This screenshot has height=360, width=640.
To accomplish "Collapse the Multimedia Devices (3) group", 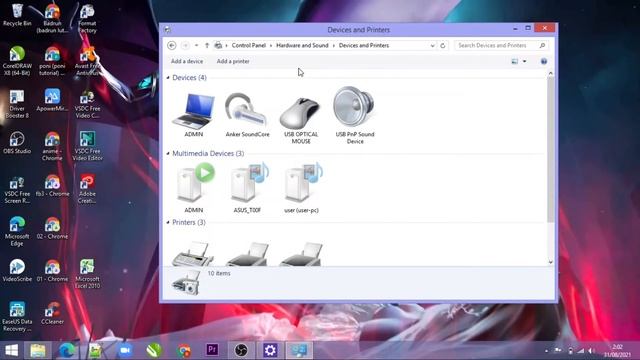I will click(168, 153).
